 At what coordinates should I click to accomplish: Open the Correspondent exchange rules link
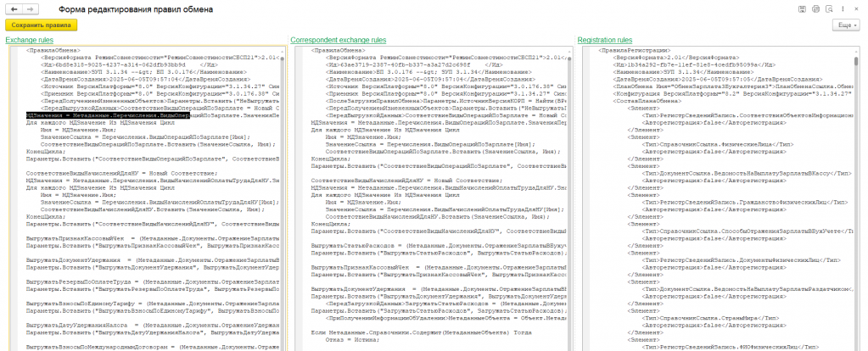click(339, 41)
